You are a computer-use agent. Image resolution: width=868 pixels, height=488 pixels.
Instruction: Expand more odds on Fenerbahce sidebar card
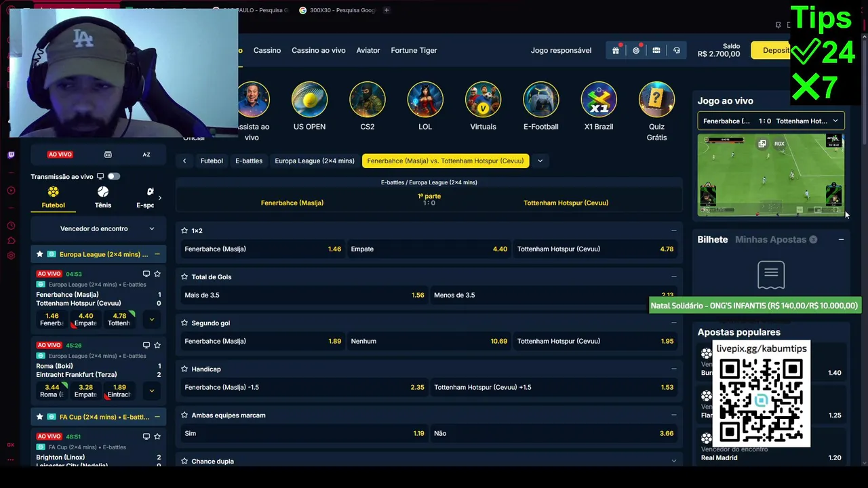[152, 319]
